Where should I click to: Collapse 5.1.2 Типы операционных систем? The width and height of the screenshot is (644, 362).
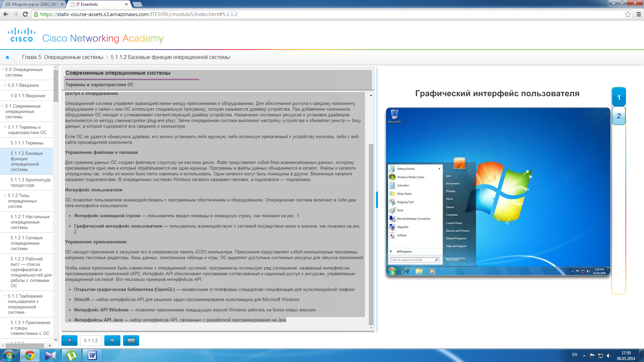click(x=5, y=195)
